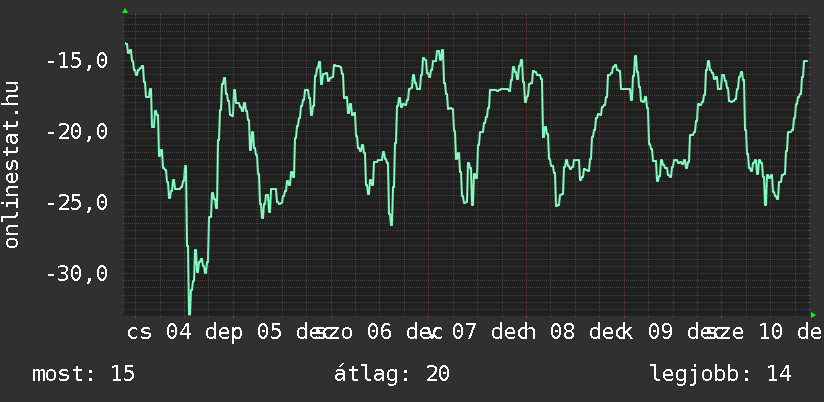Click the graph line's final point at right edge
Viewport: 824px width, 402px height.
click(x=807, y=61)
